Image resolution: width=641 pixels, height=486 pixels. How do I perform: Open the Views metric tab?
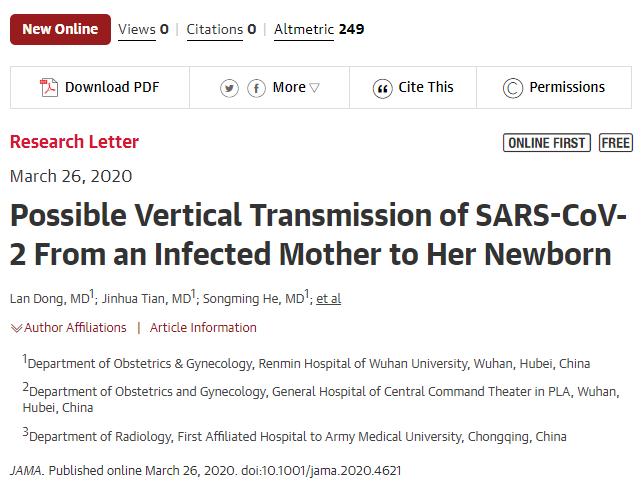(x=143, y=29)
